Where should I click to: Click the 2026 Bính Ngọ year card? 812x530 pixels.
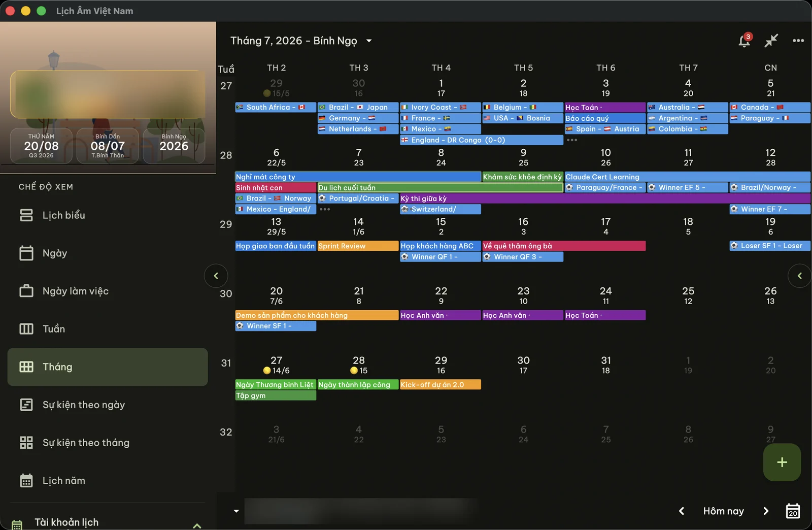[x=174, y=146]
